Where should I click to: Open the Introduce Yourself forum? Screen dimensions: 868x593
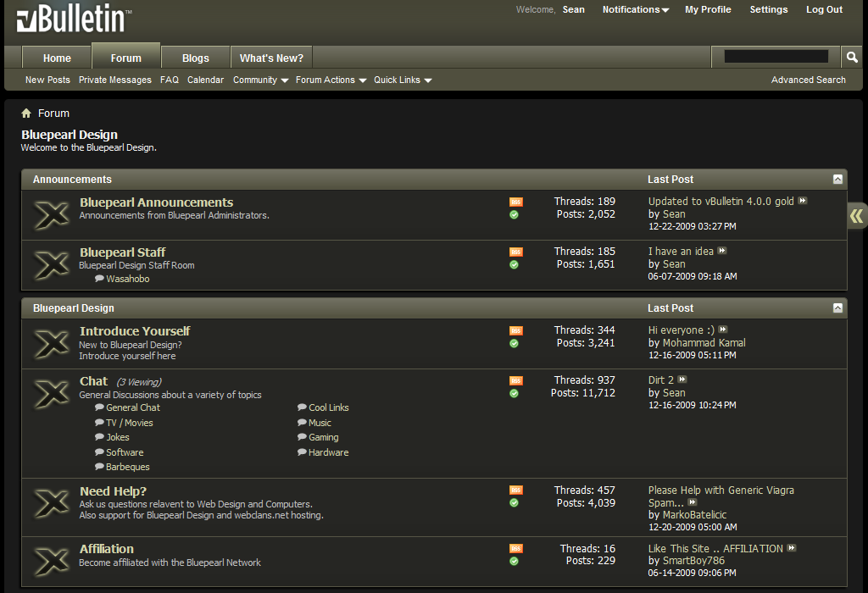click(135, 331)
